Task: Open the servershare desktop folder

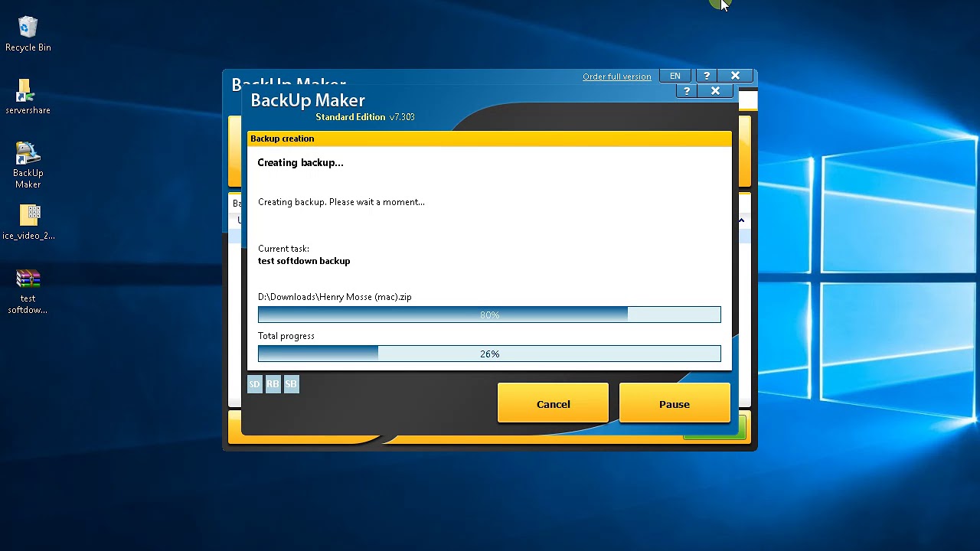Action: tap(28, 96)
